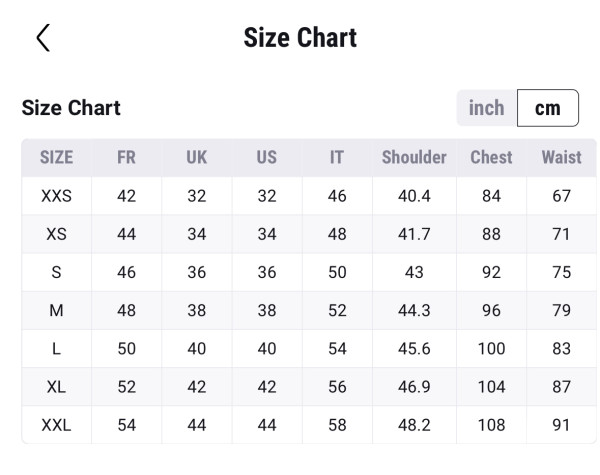This screenshot has width=600, height=475.
Task: Click the XXL chest value 108
Action: coord(491,425)
